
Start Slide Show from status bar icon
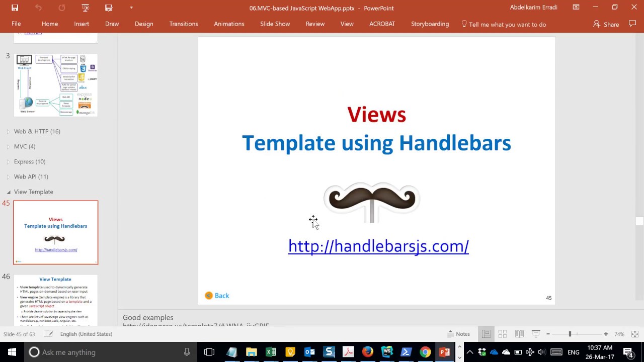pos(536,334)
